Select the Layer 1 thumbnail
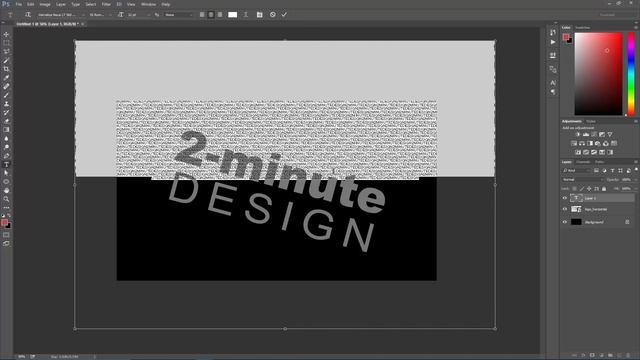This screenshot has width=640, height=360. pyautogui.click(x=576, y=198)
